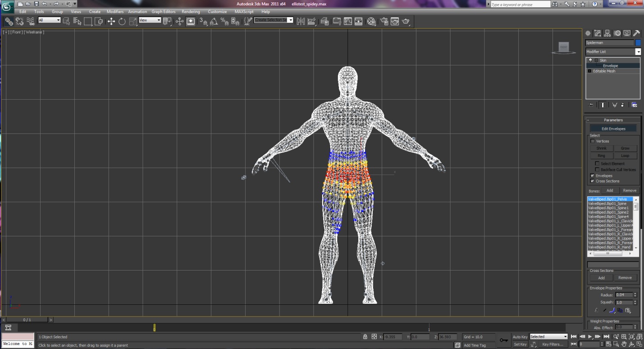644x349 pixels.
Task: Collapse the Skin modifier tree node
Action: click(x=596, y=60)
